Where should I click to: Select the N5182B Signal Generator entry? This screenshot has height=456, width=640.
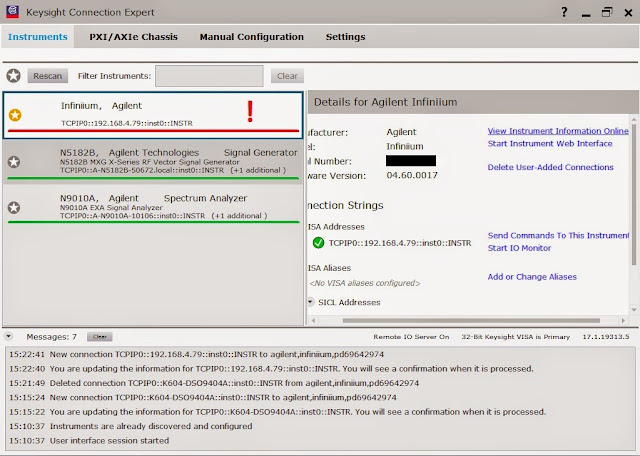coord(153,162)
